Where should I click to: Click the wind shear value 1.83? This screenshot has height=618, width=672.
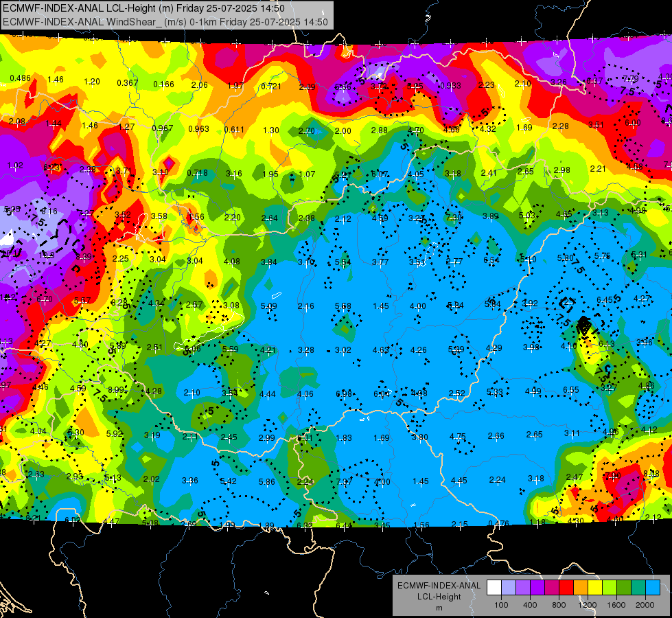(344, 438)
